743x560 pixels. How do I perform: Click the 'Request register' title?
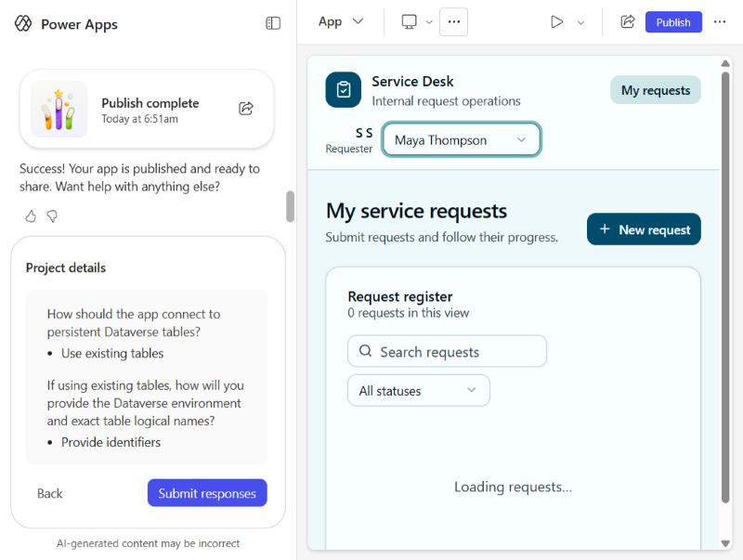click(x=400, y=296)
